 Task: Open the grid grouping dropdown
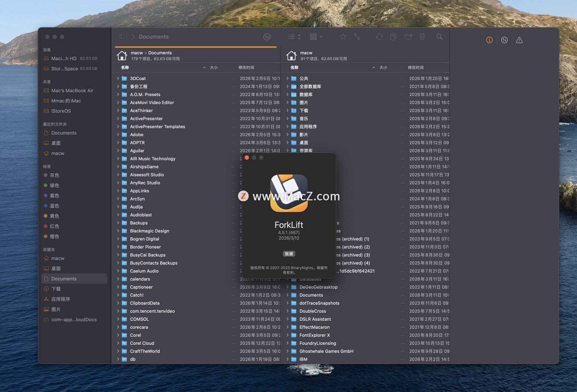(316, 37)
